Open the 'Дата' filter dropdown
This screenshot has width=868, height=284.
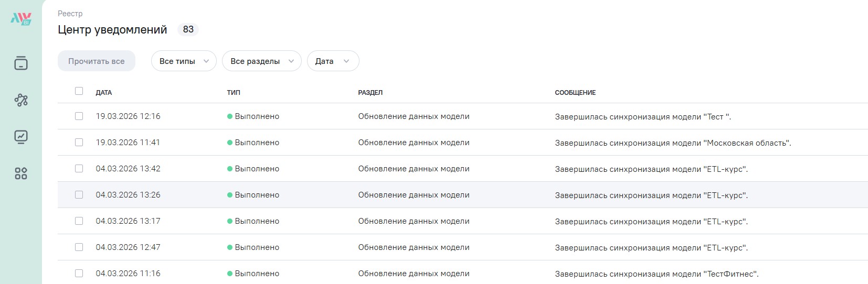pos(333,61)
